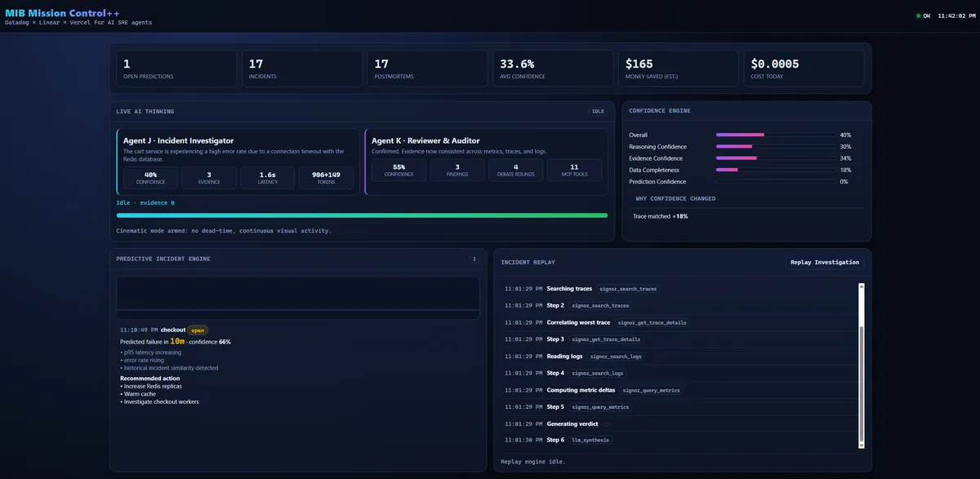Click the signoz_search_logs tag beside Reading logs

click(616, 357)
